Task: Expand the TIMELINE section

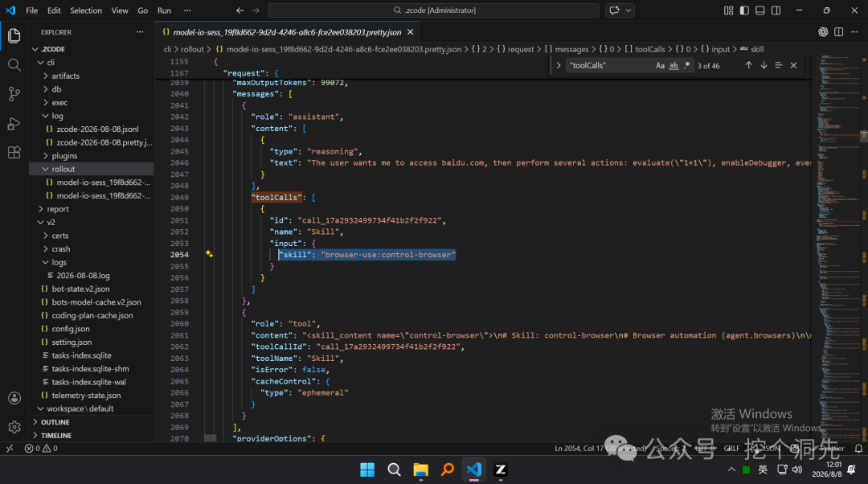Action: tap(92, 435)
